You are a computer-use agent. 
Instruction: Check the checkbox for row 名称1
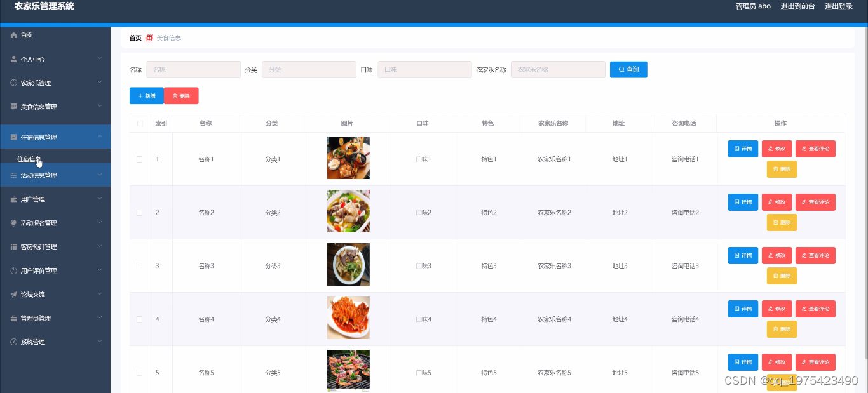click(139, 159)
